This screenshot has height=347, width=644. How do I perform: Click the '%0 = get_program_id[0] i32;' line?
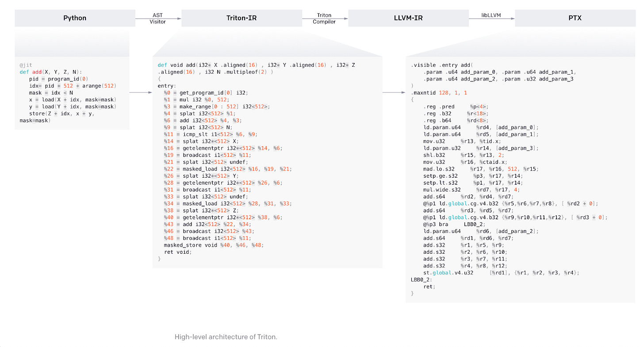(207, 93)
